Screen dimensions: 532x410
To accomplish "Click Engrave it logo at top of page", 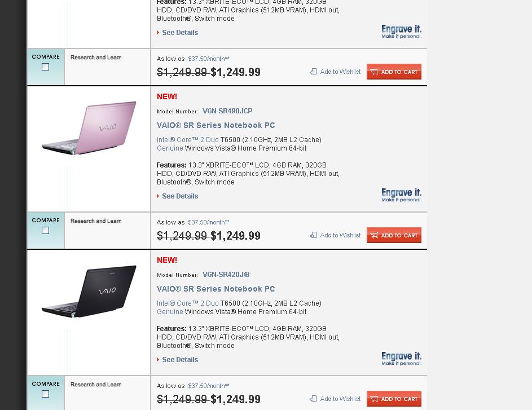I will (x=401, y=32).
